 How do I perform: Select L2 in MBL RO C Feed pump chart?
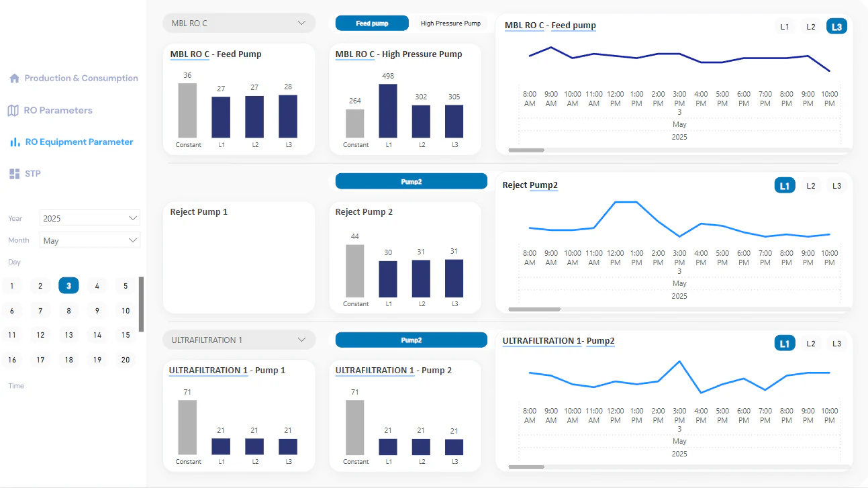pos(811,27)
